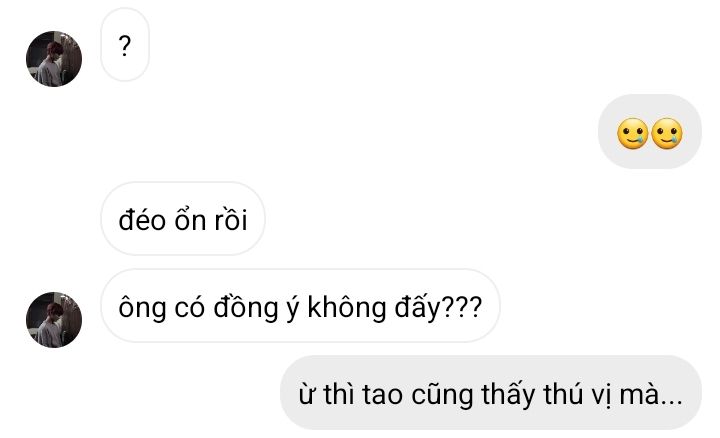Select the "ông có đồng ý không đấy???" bubble

pyautogui.click(x=300, y=306)
